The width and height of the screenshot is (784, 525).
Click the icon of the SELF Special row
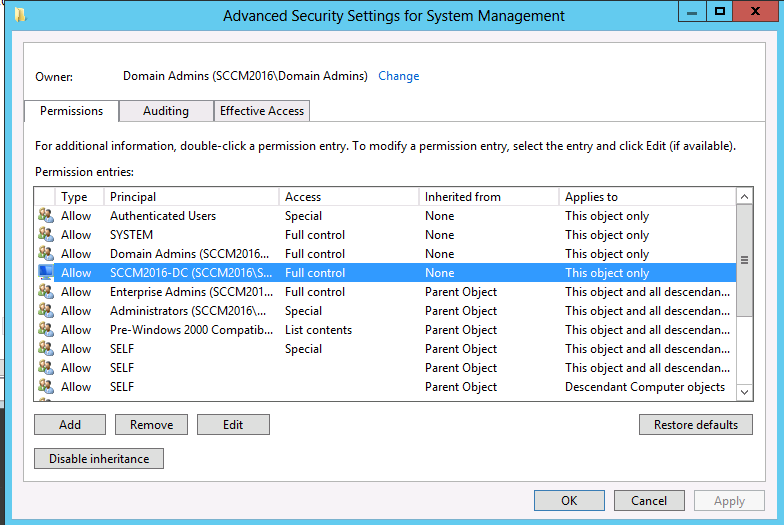(x=46, y=348)
